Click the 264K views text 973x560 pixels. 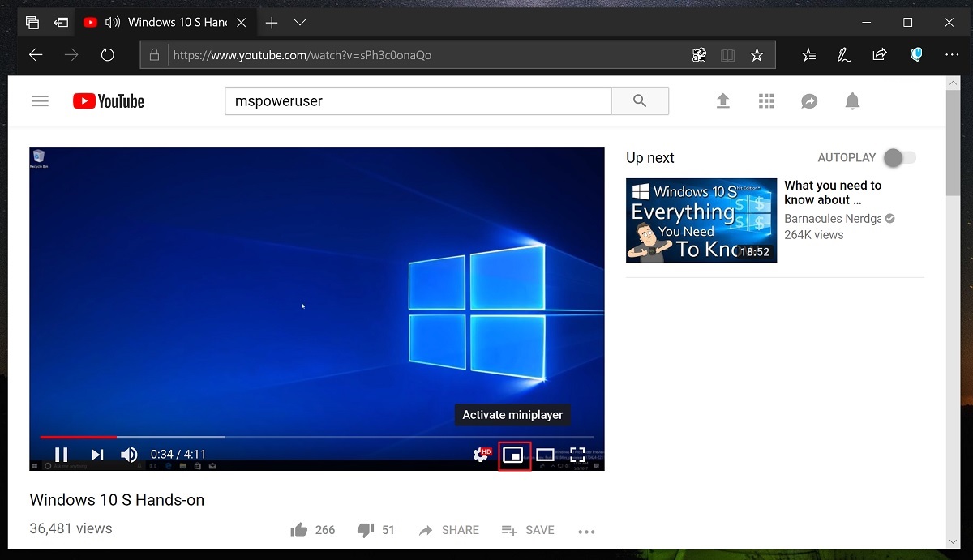[814, 235]
